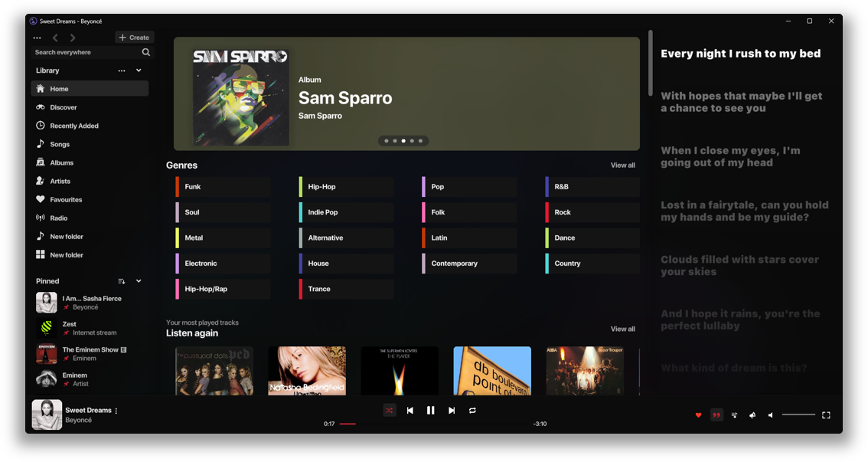The width and height of the screenshot is (868, 462).
Task: Toggle shuffle playback
Action: [x=390, y=411]
